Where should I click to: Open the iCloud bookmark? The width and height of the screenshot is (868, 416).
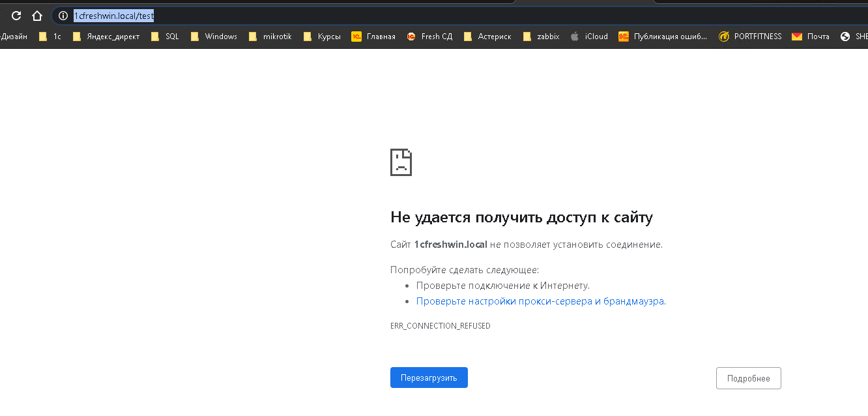[x=589, y=37]
